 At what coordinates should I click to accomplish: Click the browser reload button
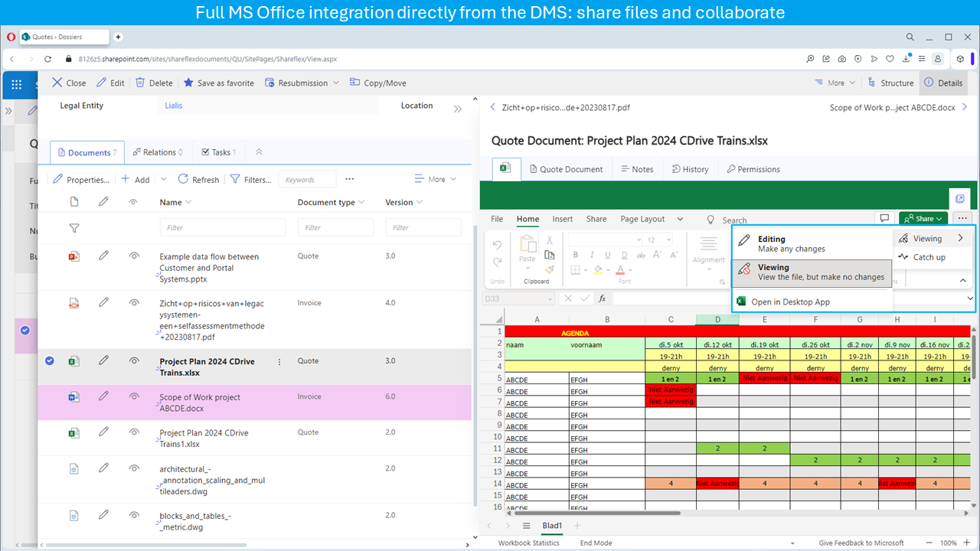coord(47,59)
